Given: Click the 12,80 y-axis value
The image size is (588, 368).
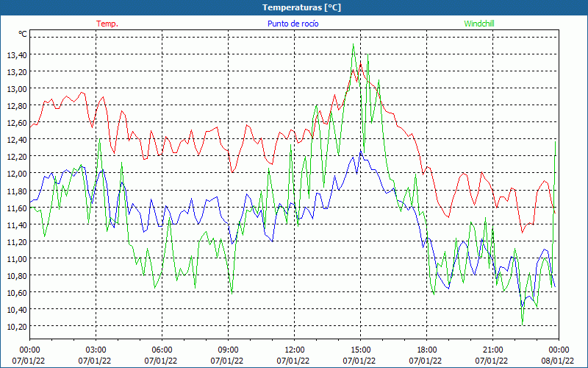Looking at the screenshot, I should [x=17, y=106].
